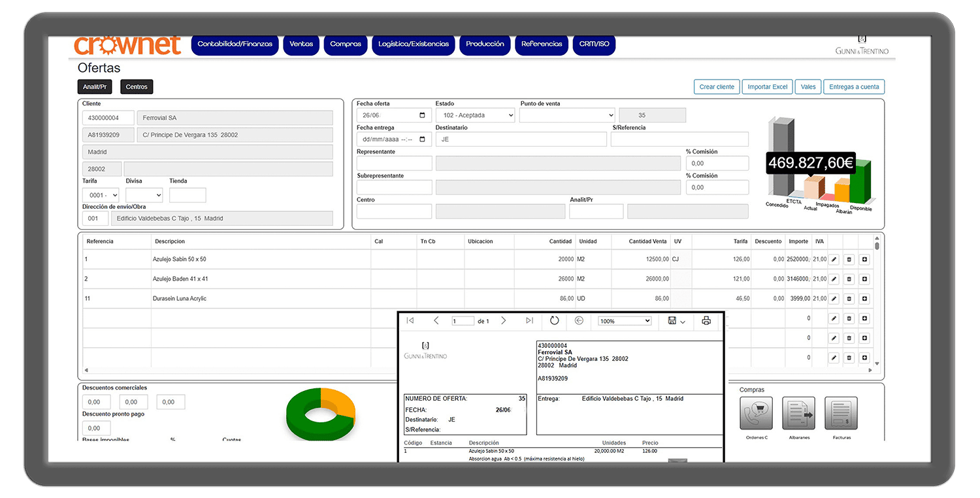The height and width of the screenshot is (498, 980).
Task: Open the Facturas purchases icon
Action: tap(840, 413)
